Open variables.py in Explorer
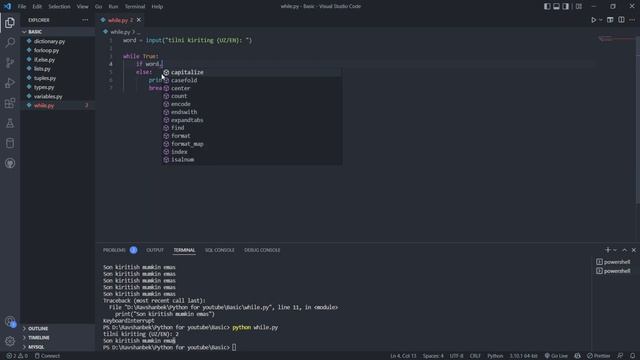Image resolution: width=640 pixels, height=360 pixels. (58, 96)
